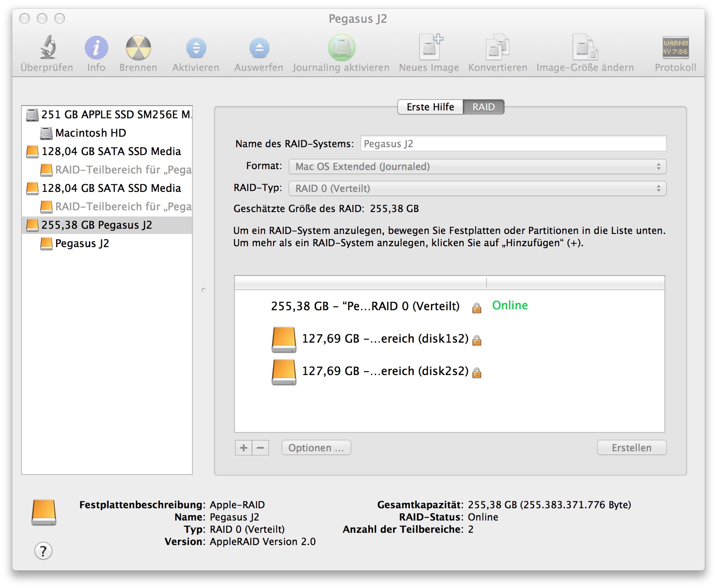Image resolution: width=717 pixels, height=588 pixels.
Task: Click the plus button to add RAID
Action: pyautogui.click(x=244, y=448)
